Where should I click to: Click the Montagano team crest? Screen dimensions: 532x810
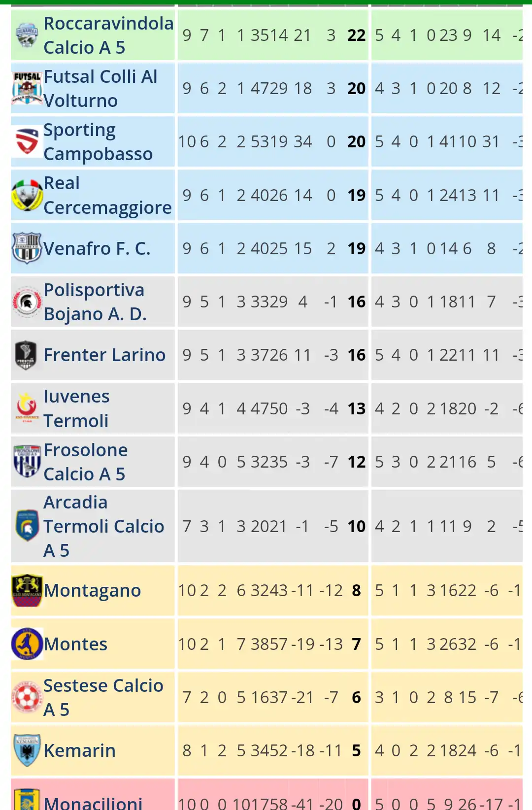[27, 590]
